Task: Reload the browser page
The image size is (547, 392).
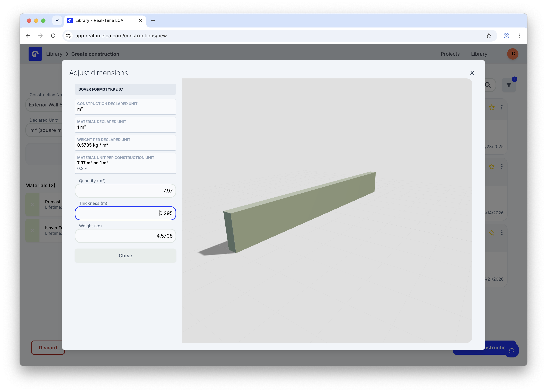Action: pos(53,36)
